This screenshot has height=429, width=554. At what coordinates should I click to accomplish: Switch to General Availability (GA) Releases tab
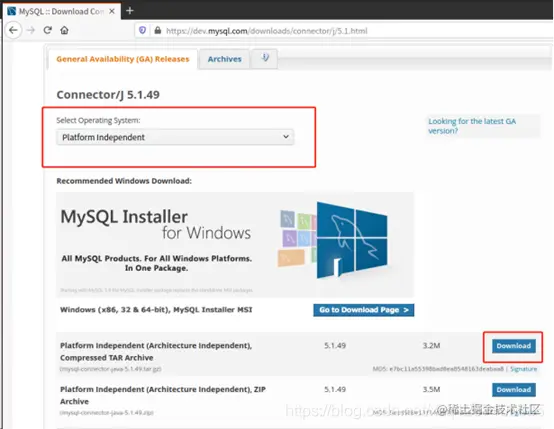tap(123, 59)
